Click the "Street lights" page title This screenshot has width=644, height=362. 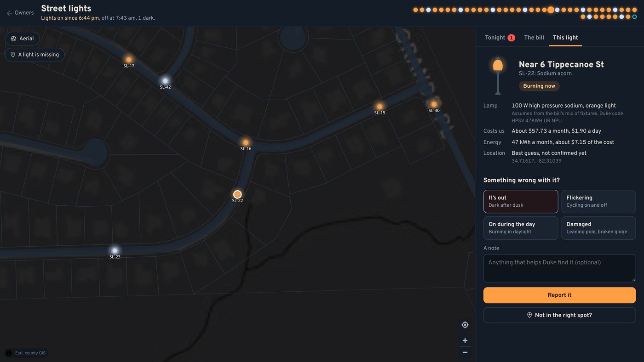[66, 8]
